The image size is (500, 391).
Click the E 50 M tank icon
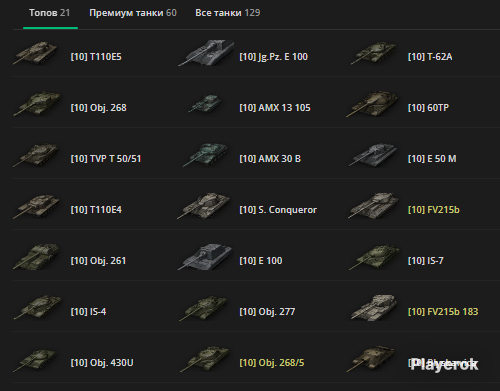[x=373, y=155]
